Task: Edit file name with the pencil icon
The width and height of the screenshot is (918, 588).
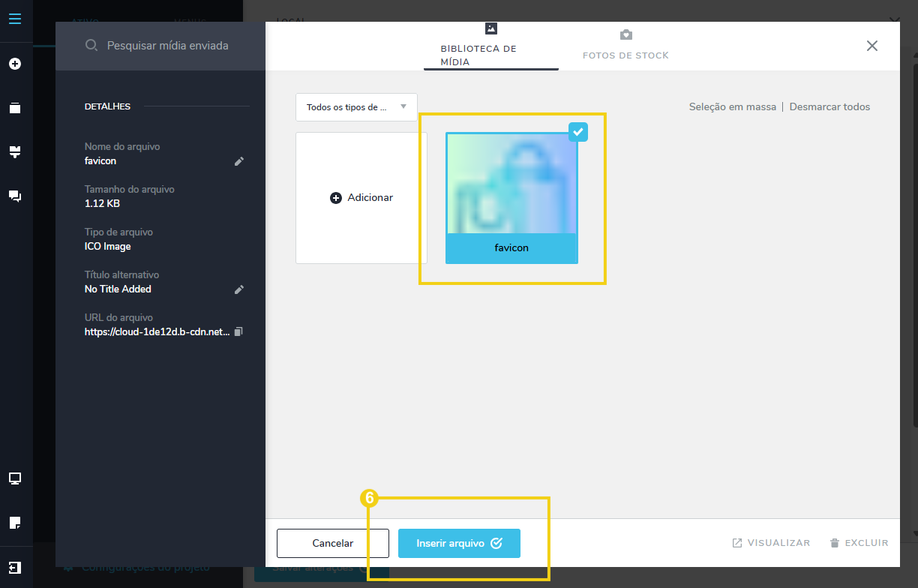Action: click(x=239, y=161)
